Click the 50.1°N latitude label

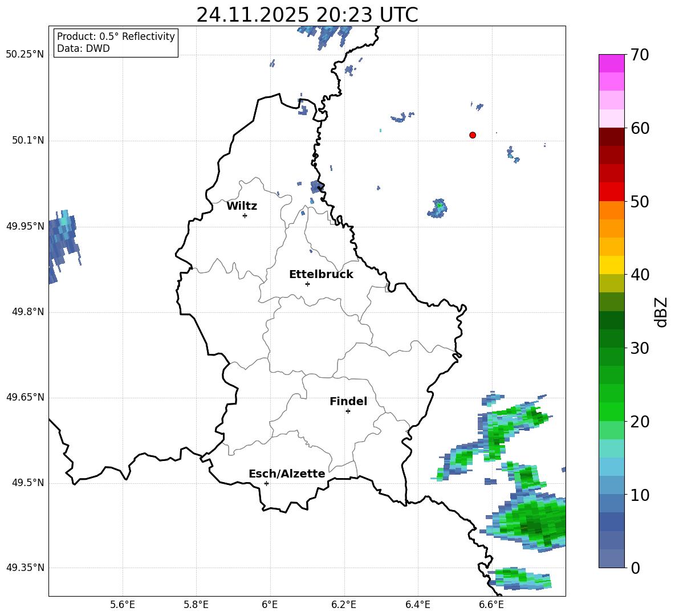(29, 140)
